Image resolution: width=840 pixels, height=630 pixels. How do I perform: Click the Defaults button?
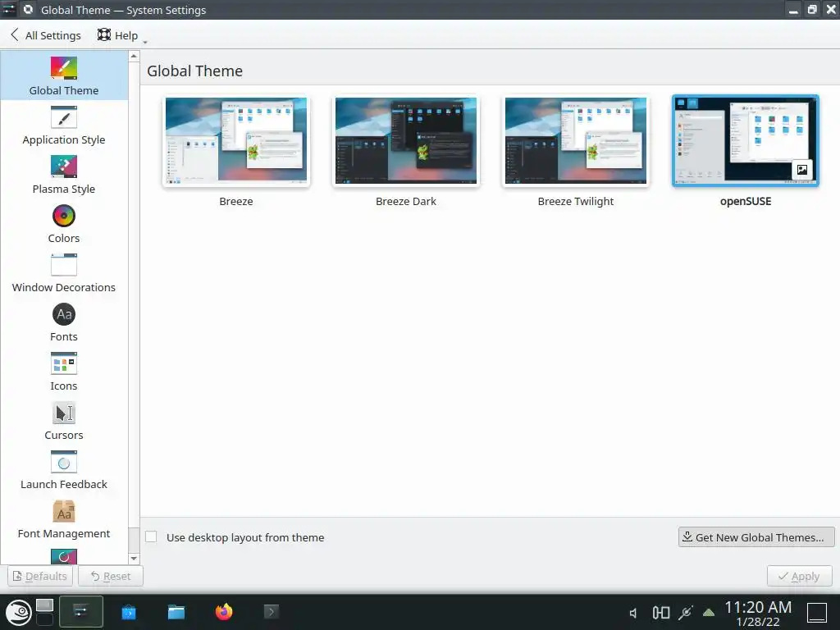[x=40, y=576]
